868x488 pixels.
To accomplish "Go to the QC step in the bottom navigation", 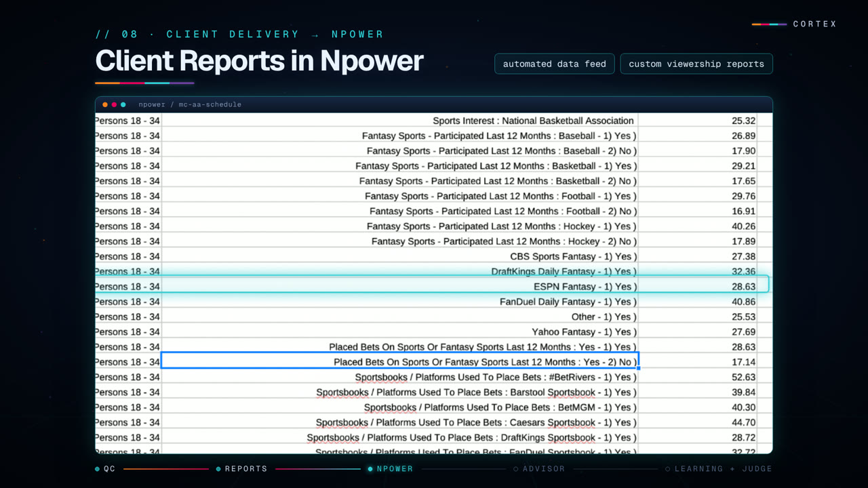I will click(106, 468).
